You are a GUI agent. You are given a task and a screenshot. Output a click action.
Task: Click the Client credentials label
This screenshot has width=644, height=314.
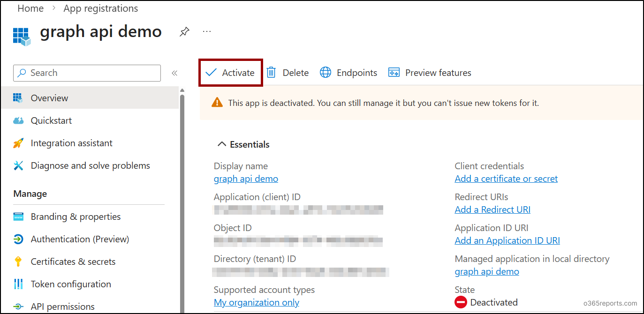489,166
